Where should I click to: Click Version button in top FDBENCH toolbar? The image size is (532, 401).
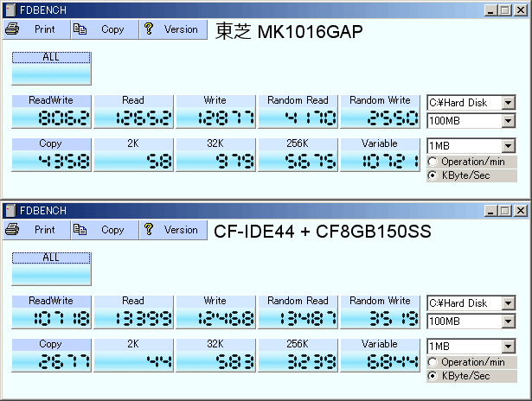pyautogui.click(x=173, y=29)
